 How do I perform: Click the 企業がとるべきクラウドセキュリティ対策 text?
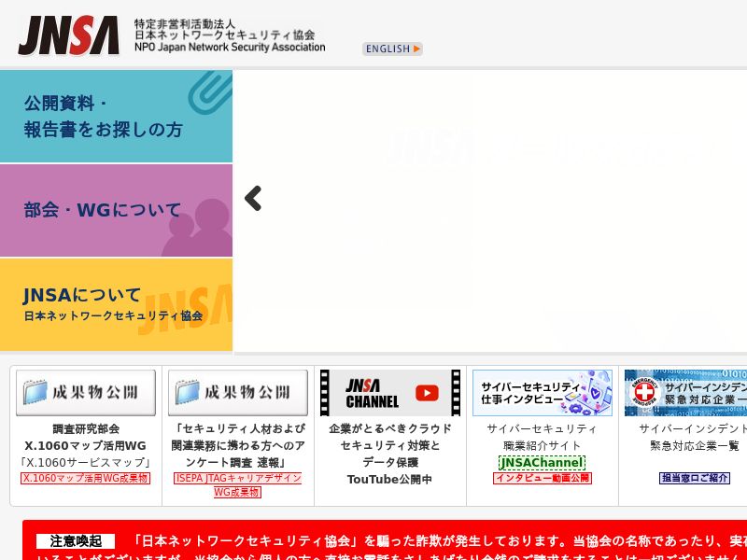390,437
